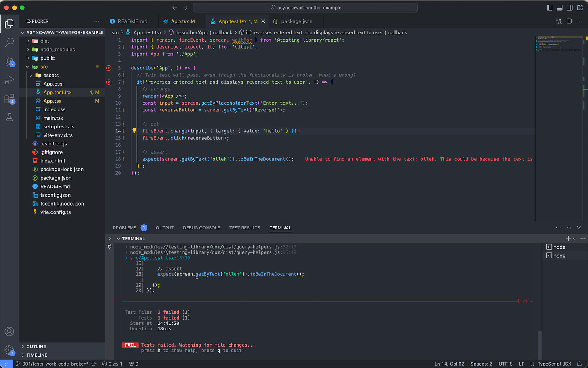Open the Customize Layout menu
Image resolution: width=588 pixels, height=368 pixels.
(x=580, y=8)
